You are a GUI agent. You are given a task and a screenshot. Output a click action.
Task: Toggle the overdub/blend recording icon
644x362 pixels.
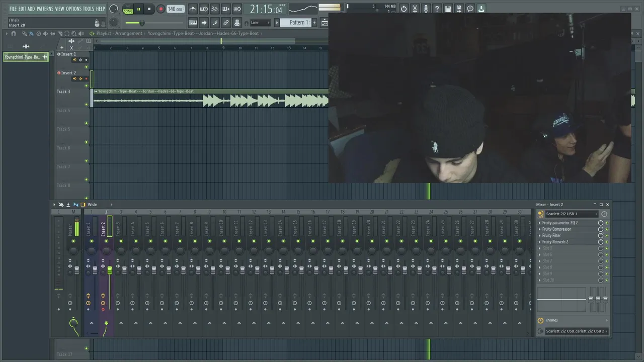click(226, 9)
